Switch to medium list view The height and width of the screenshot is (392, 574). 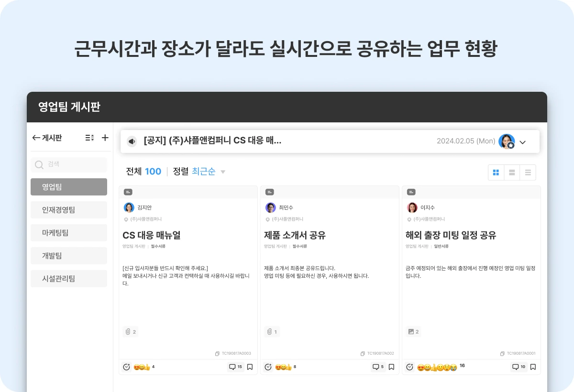(512, 173)
